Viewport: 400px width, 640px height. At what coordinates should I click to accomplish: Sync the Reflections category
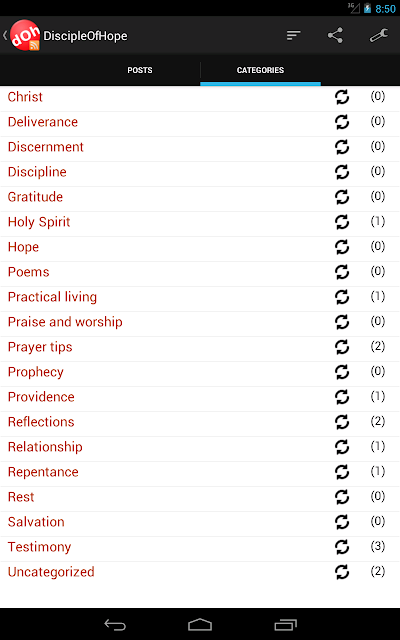(342, 422)
